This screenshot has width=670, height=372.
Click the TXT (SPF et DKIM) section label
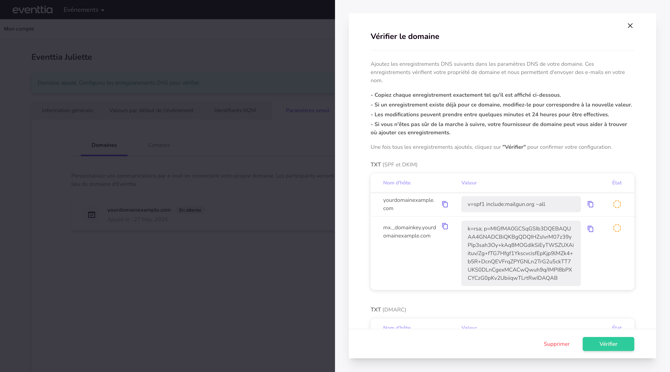[x=394, y=164]
